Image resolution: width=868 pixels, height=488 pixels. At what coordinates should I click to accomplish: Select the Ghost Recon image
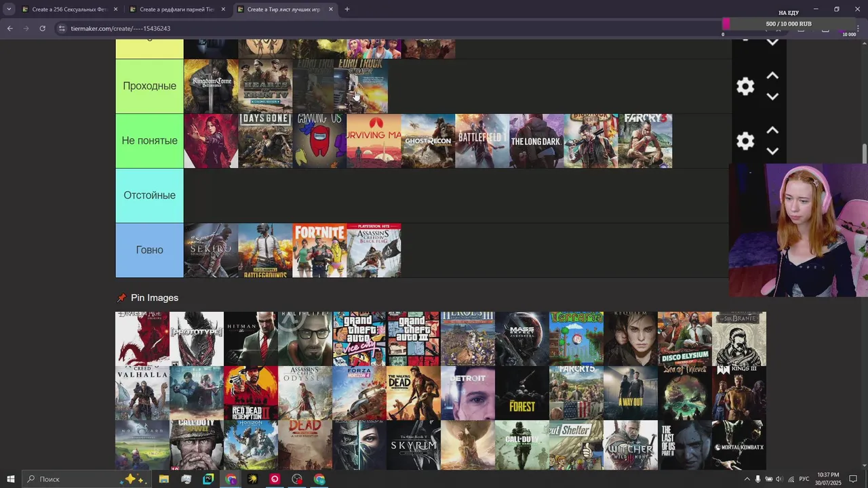(x=428, y=141)
